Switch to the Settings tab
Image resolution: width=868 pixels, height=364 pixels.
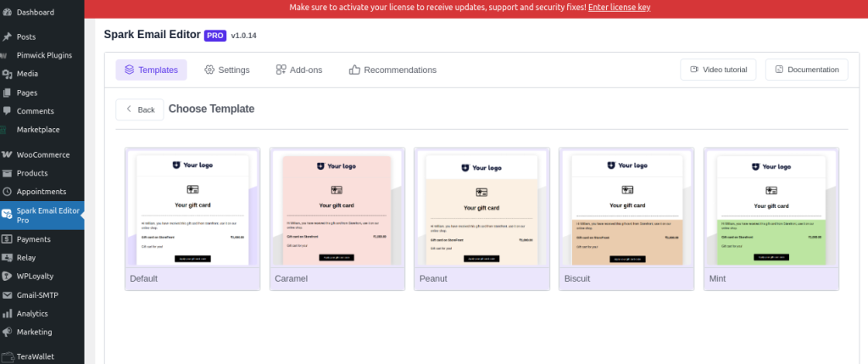coord(227,70)
